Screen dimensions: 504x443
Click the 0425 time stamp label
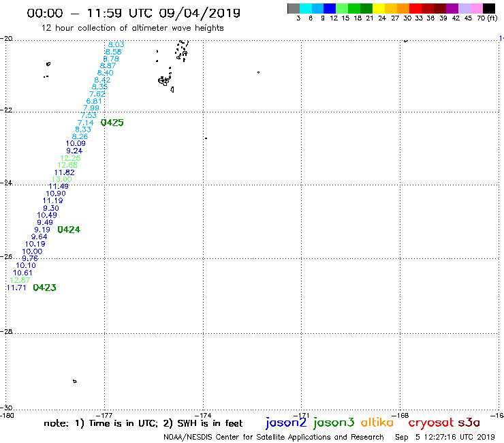click(x=112, y=123)
